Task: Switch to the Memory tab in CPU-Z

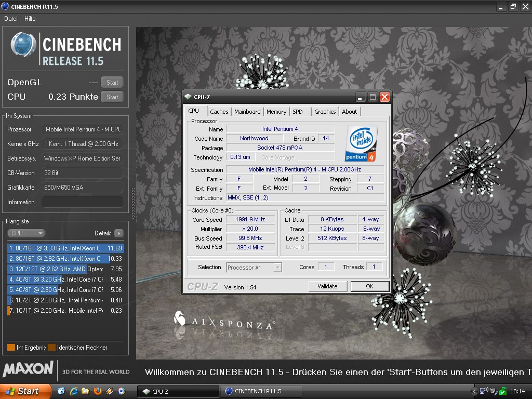Action: 276,112
